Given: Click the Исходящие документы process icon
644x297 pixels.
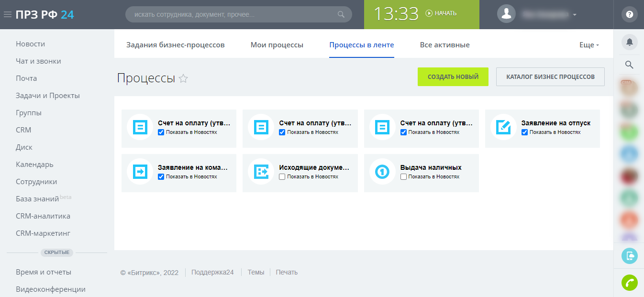Looking at the screenshot, I should click(261, 172).
